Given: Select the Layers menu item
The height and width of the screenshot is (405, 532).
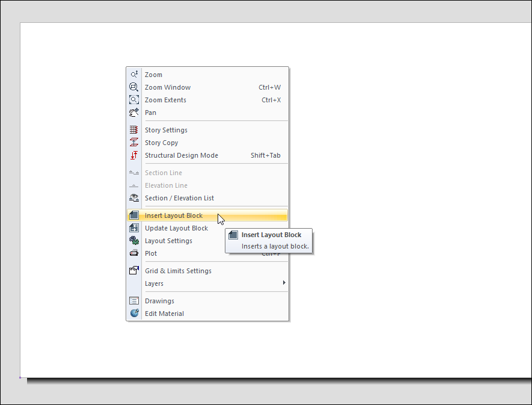Looking at the screenshot, I should click(x=154, y=283).
